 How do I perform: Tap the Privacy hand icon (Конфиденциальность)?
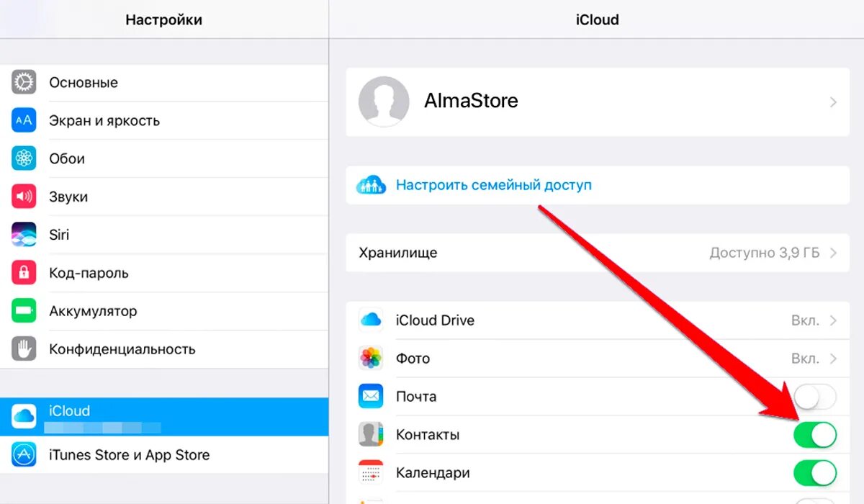click(x=24, y=349)
